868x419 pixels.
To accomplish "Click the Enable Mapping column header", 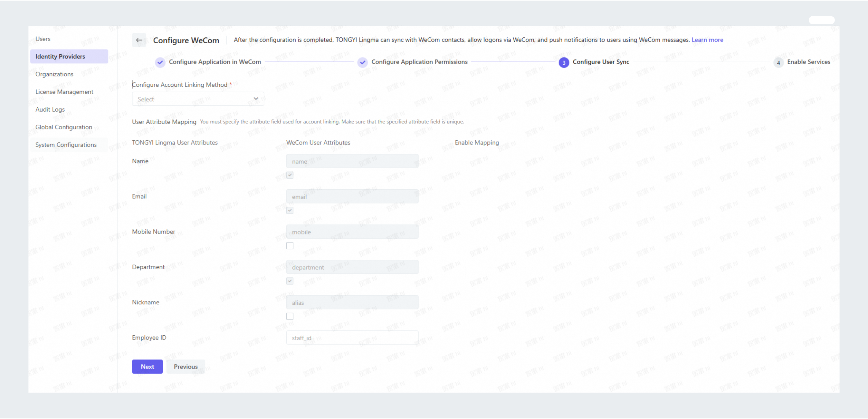I will pyautogui.click(x=477, y=143).
